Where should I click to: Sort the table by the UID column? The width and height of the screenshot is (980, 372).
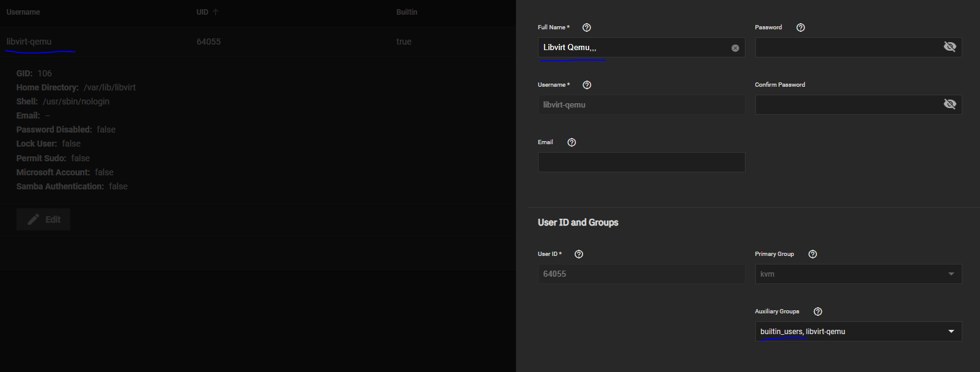[203, 12]
